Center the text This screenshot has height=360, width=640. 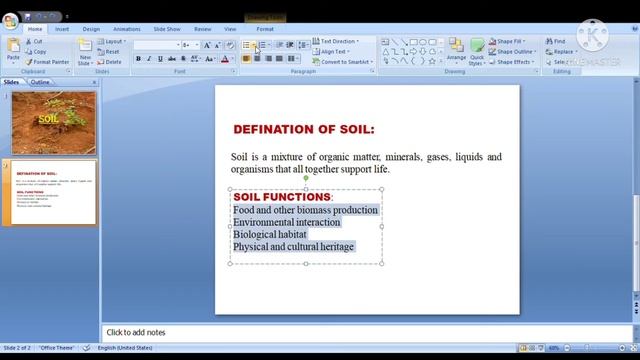[x=257, y=59]
